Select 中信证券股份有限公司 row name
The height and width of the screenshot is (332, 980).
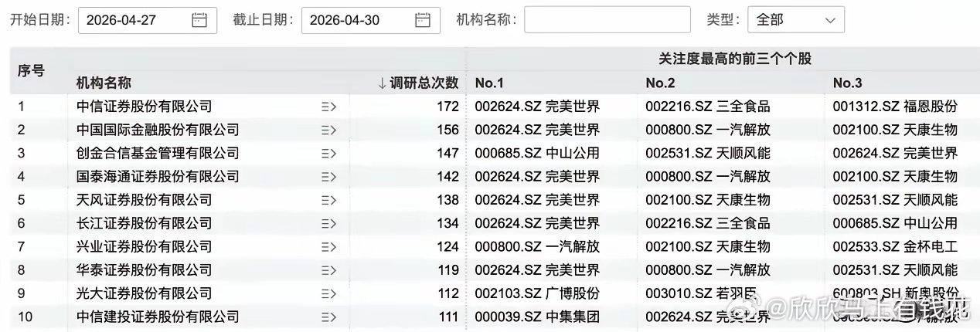[x=144, y=107]
